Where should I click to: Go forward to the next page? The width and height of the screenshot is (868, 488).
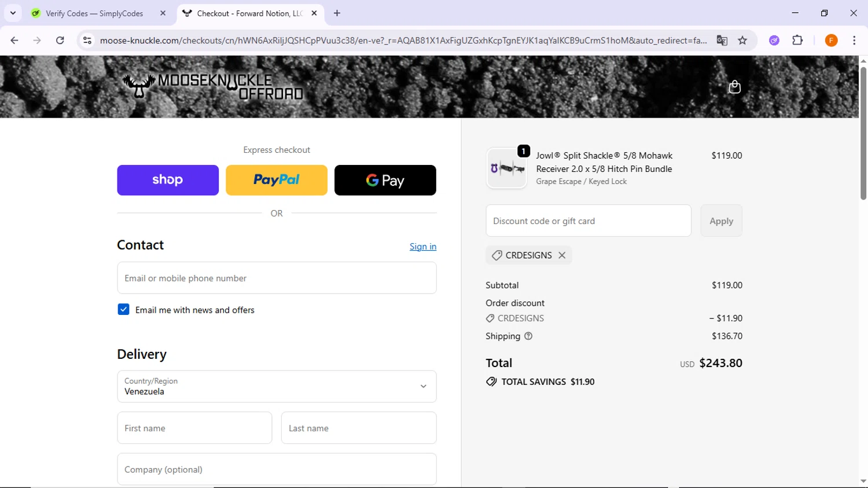[37, 41]
